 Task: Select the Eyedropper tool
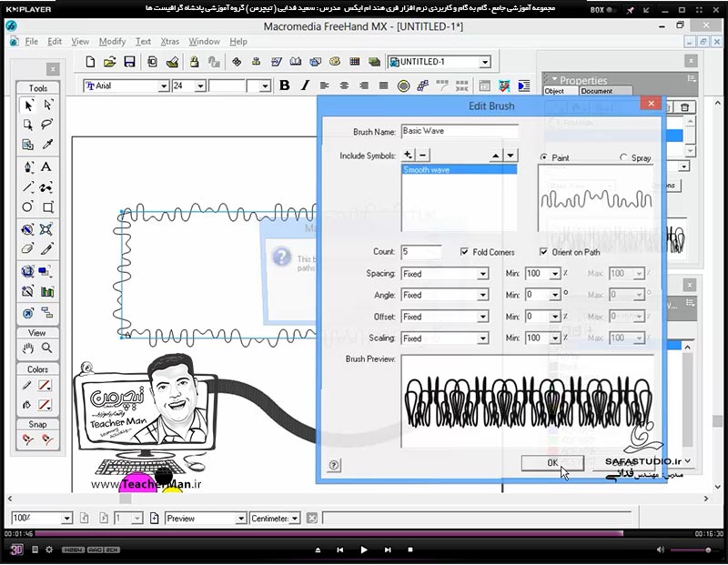[47, 145]
